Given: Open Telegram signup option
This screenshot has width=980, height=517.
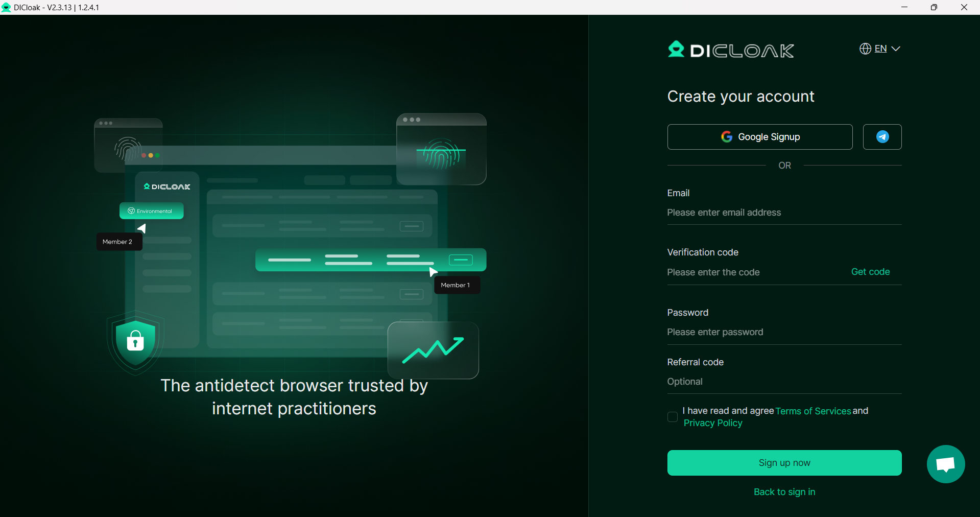Looking at the screenshot, I should (x=882, y=137).
